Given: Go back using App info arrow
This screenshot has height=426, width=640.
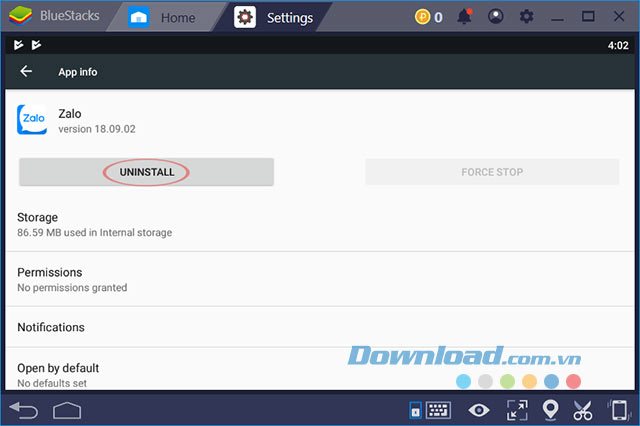Looking at the screenshot, I should pyautogui.click(x=26, y=71).
